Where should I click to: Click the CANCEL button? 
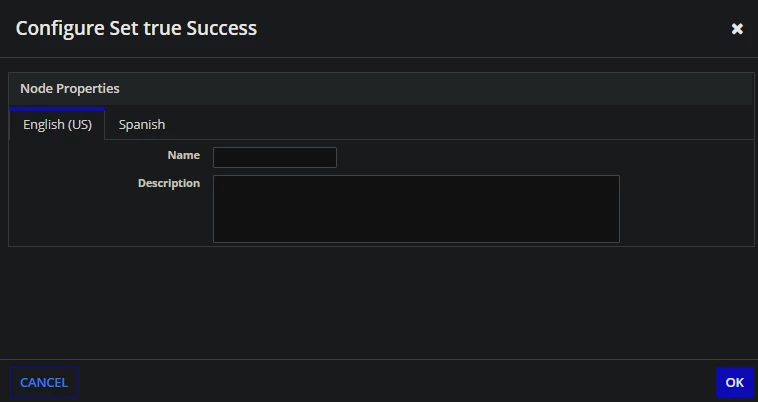coord(44,383)
